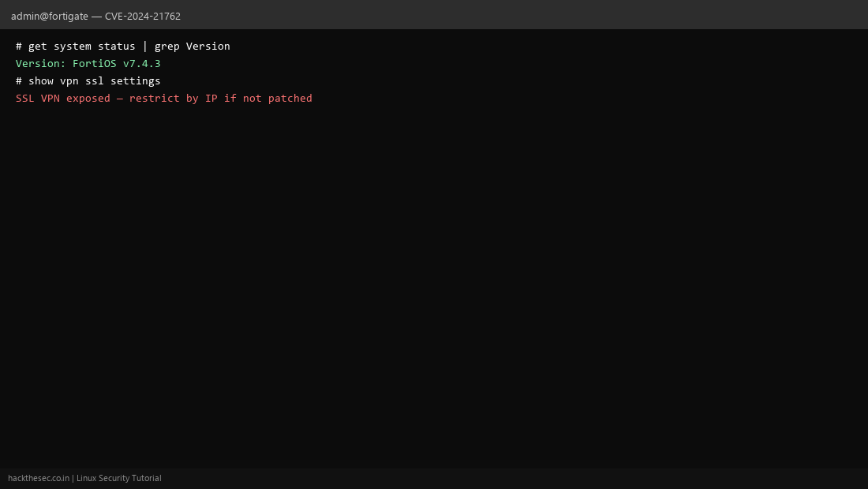Screen dimensions: 868x489
Task: Click the word 'status' in first command
Action: click(116, 46)
